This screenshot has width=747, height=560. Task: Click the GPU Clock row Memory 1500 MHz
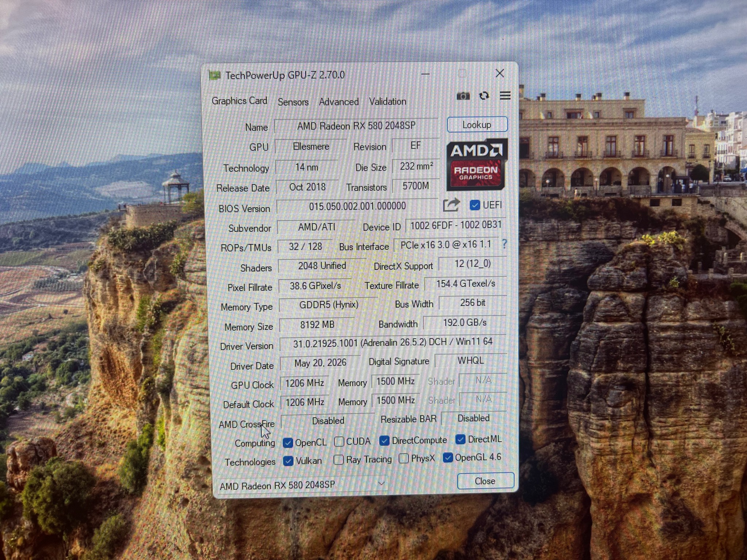point(395,381)
